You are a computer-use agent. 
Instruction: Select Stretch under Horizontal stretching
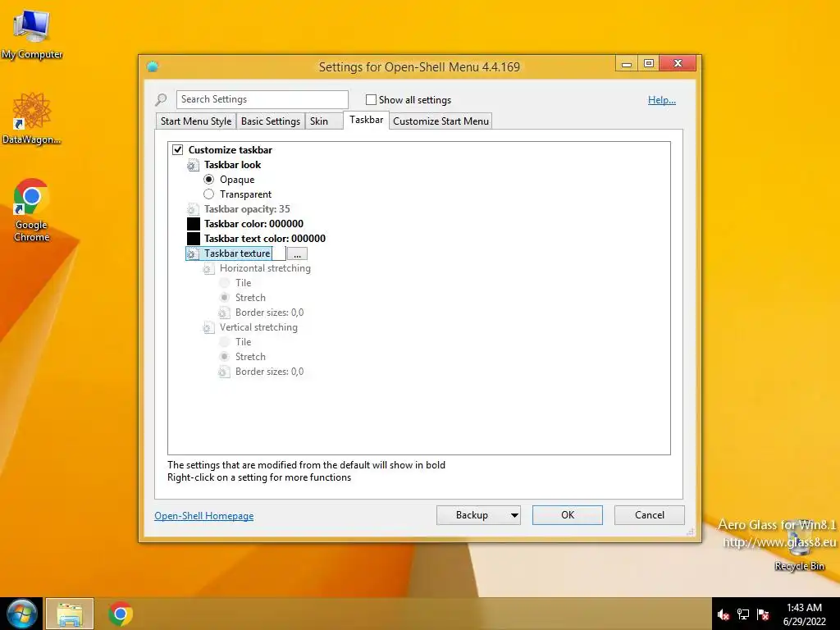tap(225, 297)
